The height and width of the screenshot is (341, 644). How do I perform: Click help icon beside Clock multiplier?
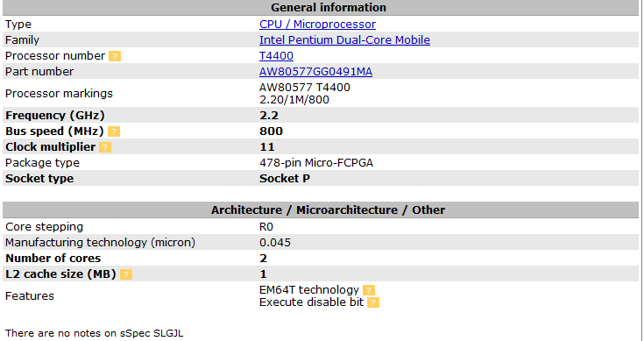pos(105,147)
